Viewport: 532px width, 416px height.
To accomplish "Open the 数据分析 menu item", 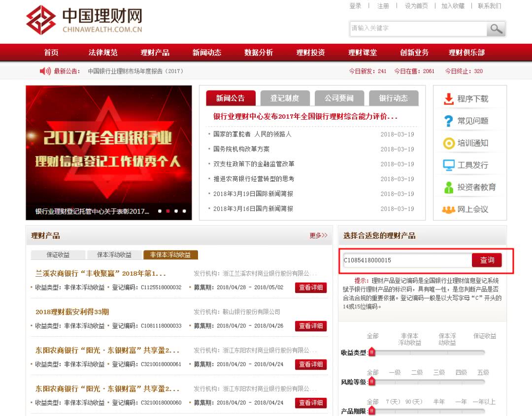I will click(x=259, y=53).
